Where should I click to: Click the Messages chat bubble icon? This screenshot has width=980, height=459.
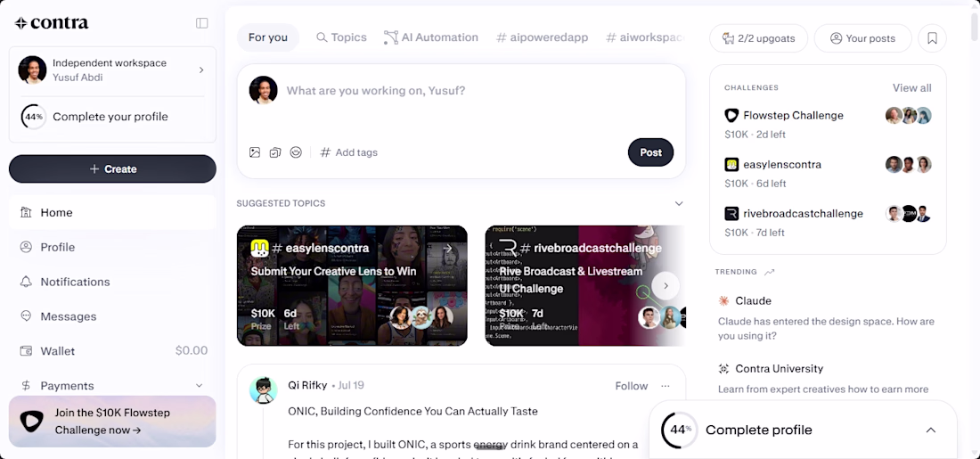[x=26, y=316]
